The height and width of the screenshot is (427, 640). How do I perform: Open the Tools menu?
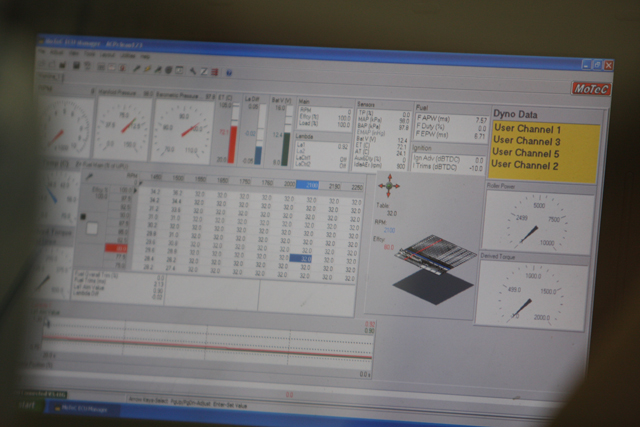tap(89, 54)
